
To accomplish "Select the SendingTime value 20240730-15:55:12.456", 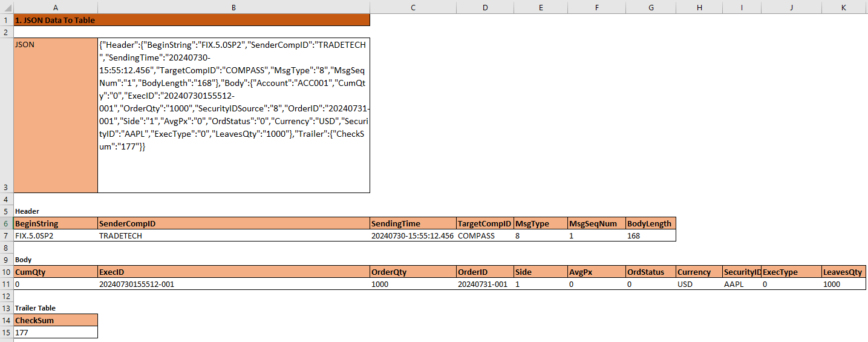I will 413,235.
